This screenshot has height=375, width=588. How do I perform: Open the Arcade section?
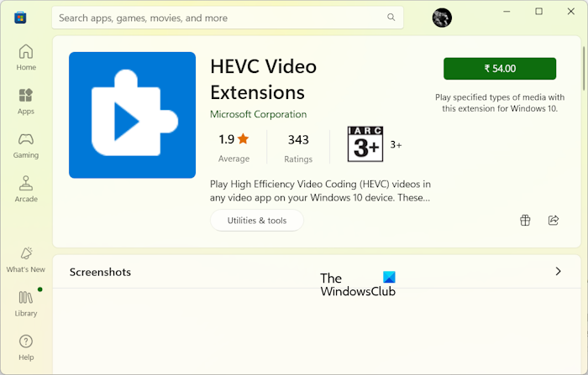click(26, 190)
